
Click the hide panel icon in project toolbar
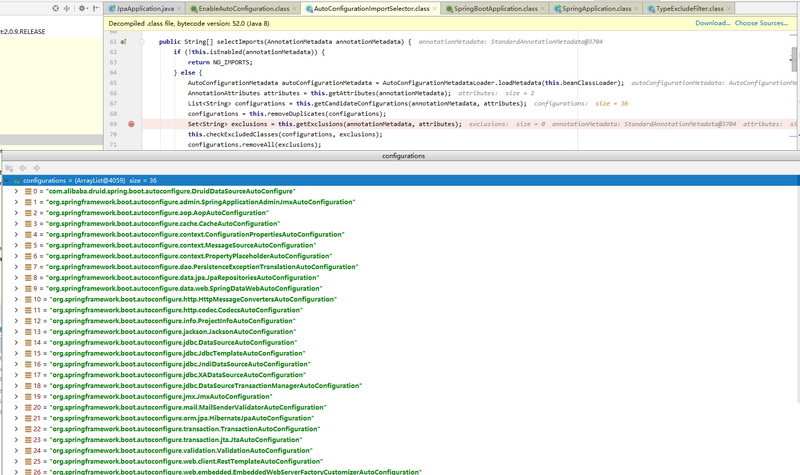96,8
